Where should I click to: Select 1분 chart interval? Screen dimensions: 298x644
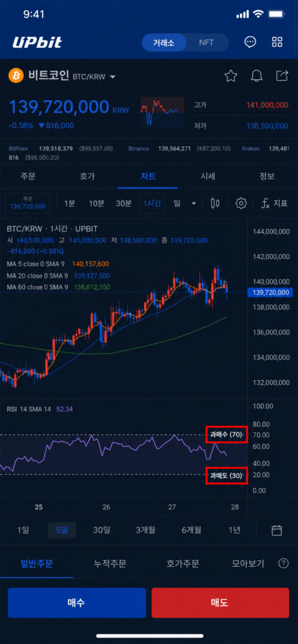point(69,203)
